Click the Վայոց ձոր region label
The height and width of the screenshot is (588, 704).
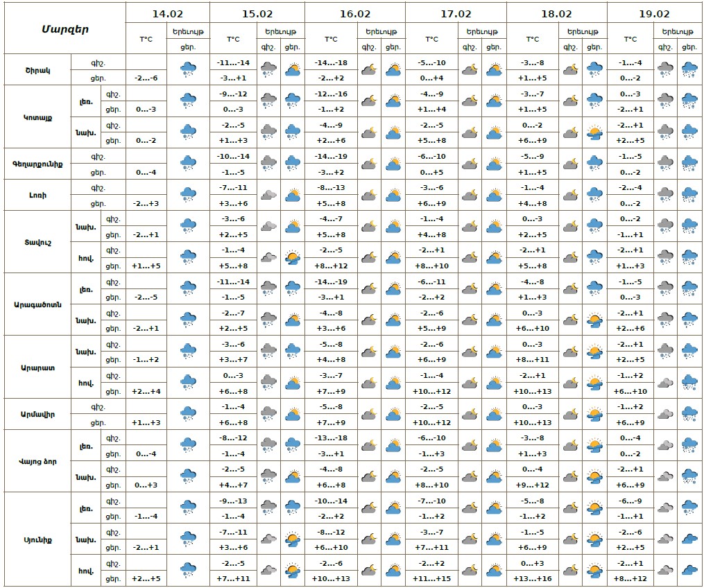click(37, 461)
